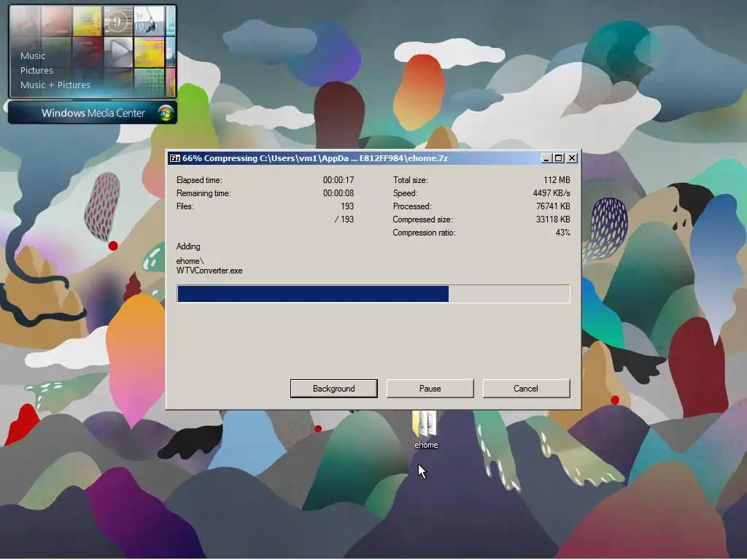This screenshot has width=747, height=560.
Task: Open Music + Pictures in Media Center gadget
Action: 55,85
